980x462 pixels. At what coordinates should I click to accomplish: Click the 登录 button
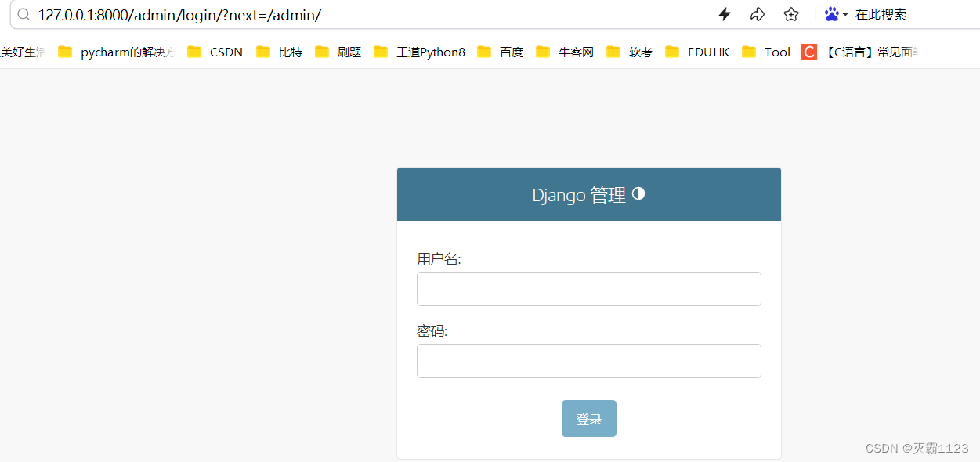pyautogui.click(x=588, y=418)
